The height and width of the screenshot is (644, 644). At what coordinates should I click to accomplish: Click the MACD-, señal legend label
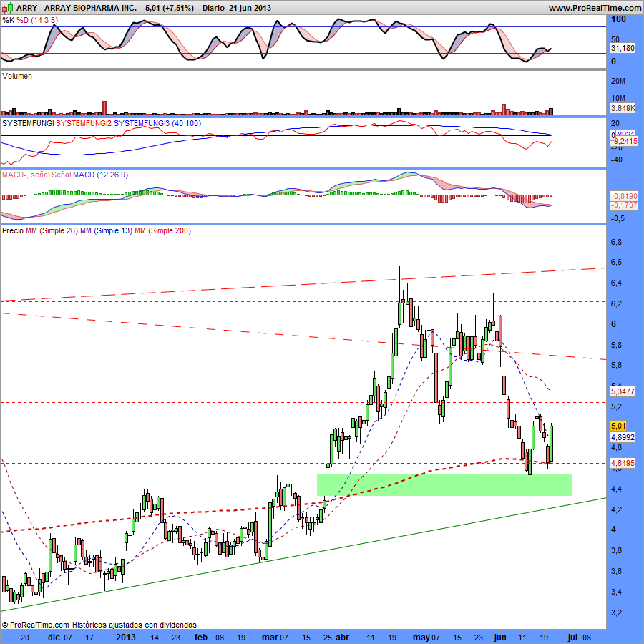coord(26,175)
